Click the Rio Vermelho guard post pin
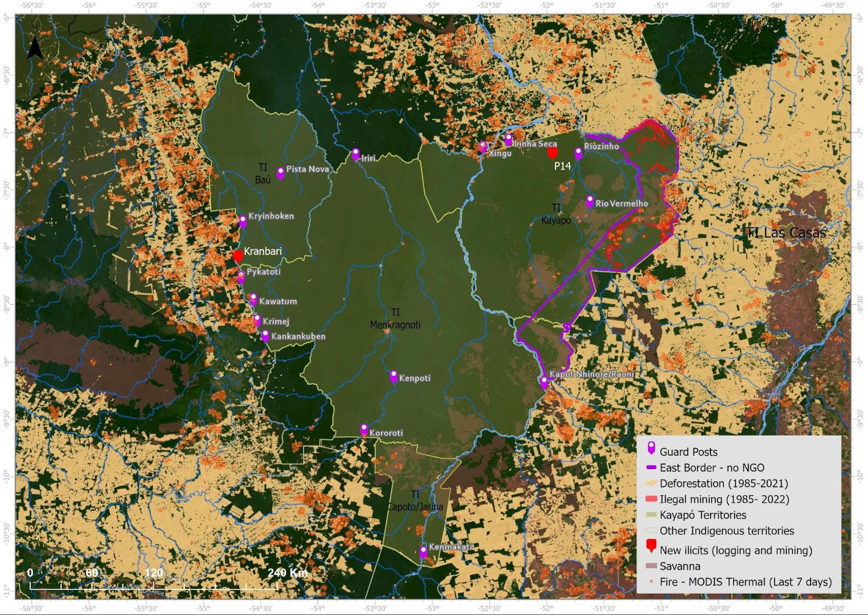 coord(590,201)
